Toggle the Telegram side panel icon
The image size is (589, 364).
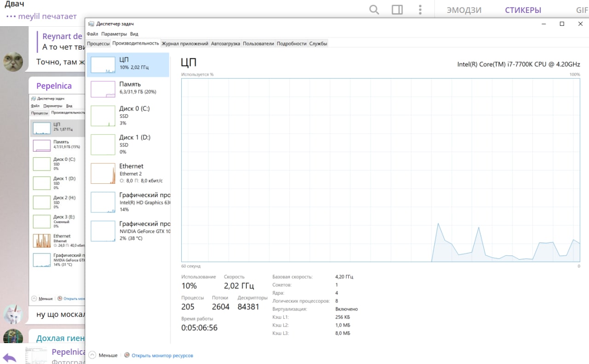[397, 10]
